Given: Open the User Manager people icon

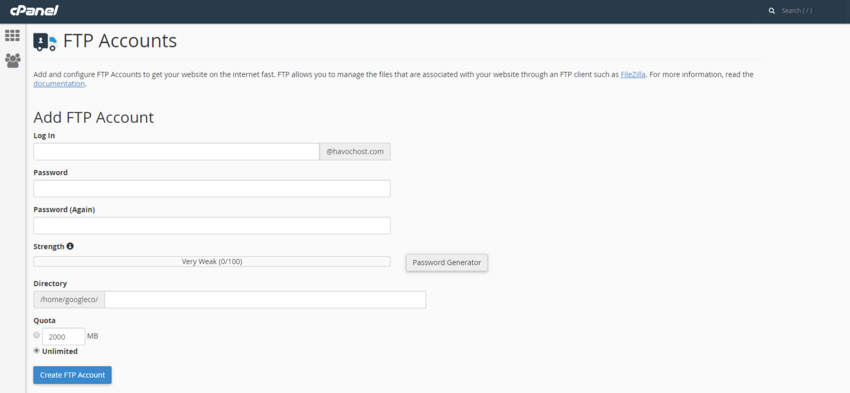Looking at the screenshot, I should point(12,60).
